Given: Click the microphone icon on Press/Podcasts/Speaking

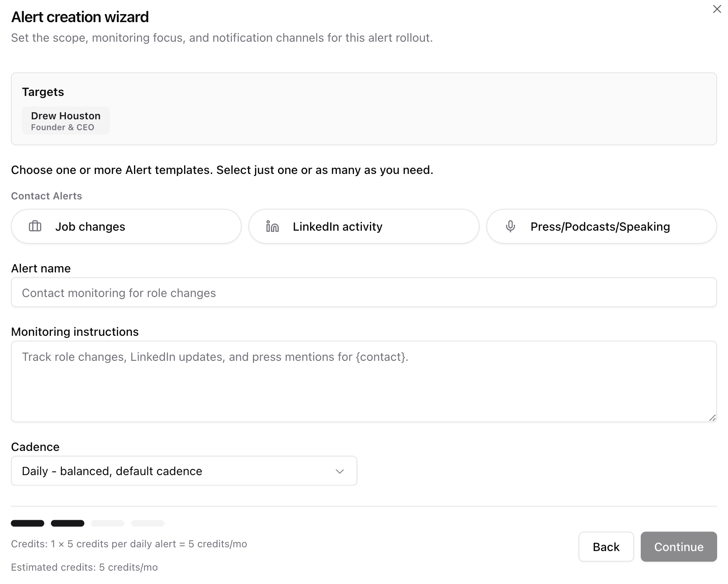Looking at the screenshot, I should tap(510, 227).
